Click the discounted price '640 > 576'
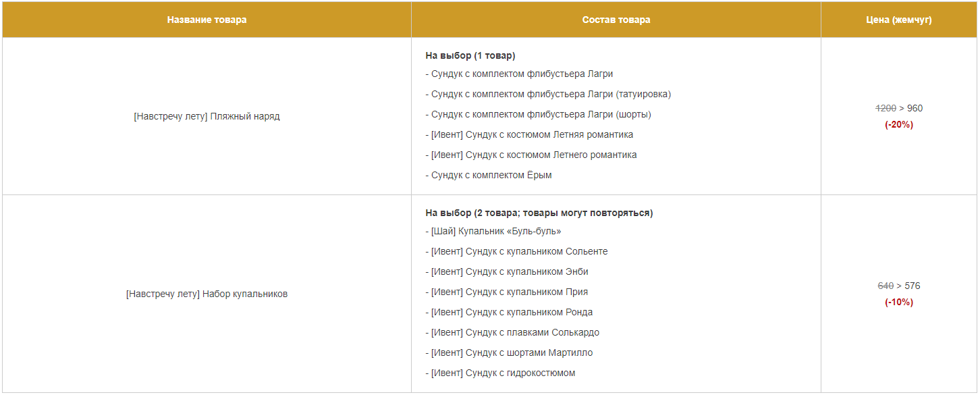The height and width of the screenshot is (395, 980). 898,286
